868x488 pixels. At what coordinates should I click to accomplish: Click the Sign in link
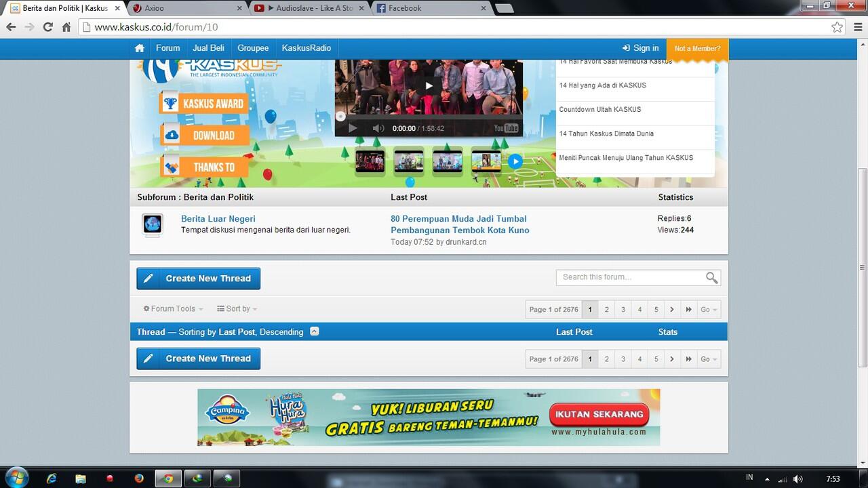pyautogui.click(x=641, y=48)
